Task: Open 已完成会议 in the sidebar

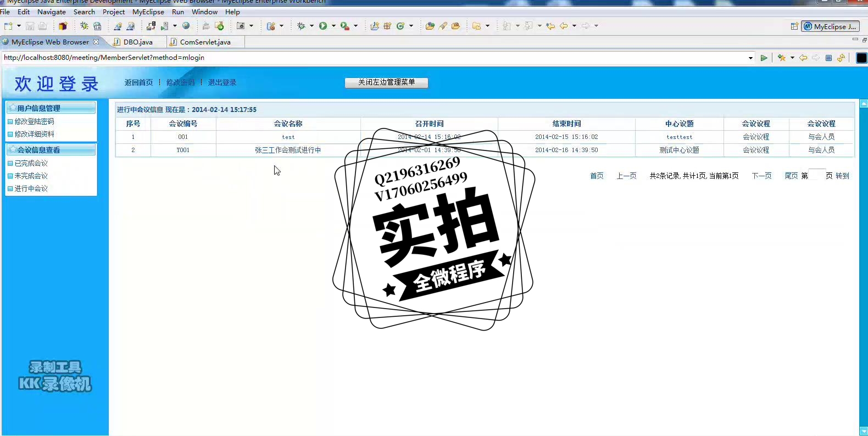Action: [x=31, y=163]
